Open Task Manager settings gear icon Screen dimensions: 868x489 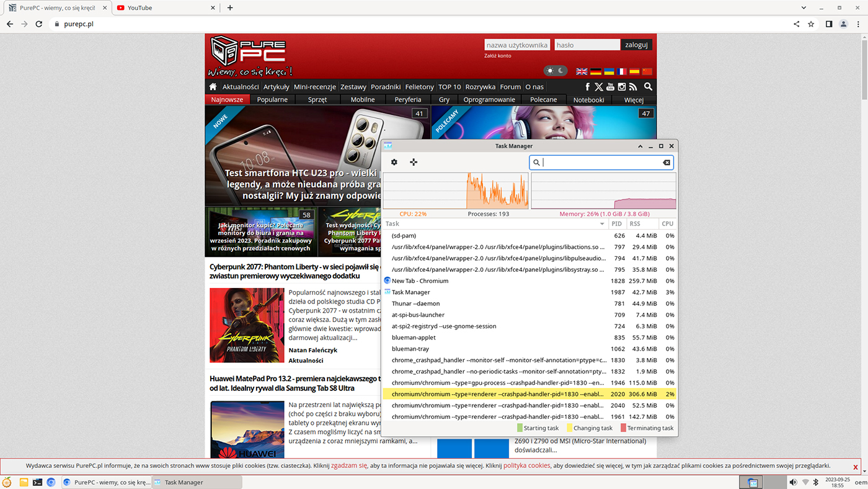394,162
